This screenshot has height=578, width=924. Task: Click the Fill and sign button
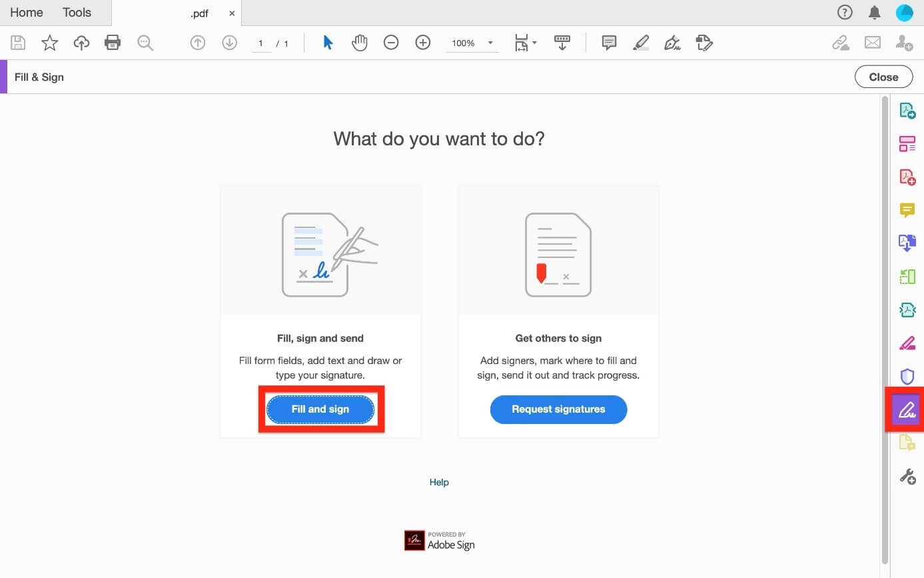click(x=320, y=409)
